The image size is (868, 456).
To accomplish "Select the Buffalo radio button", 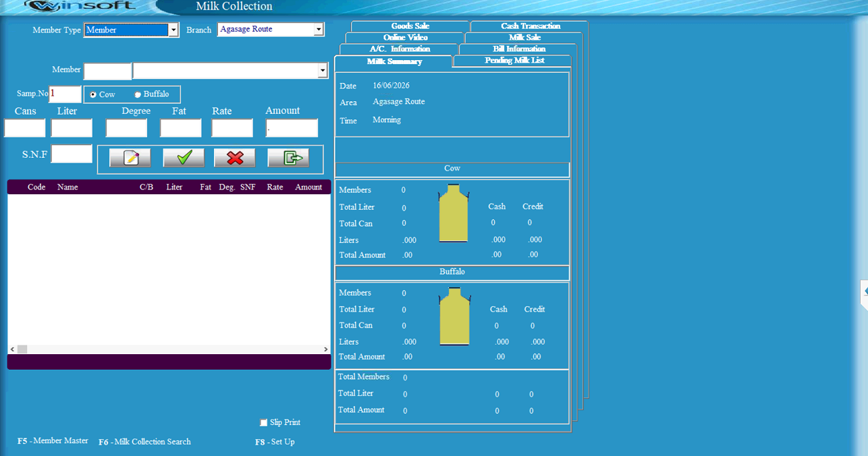I will pyautogui.click(x=138, y=94).
